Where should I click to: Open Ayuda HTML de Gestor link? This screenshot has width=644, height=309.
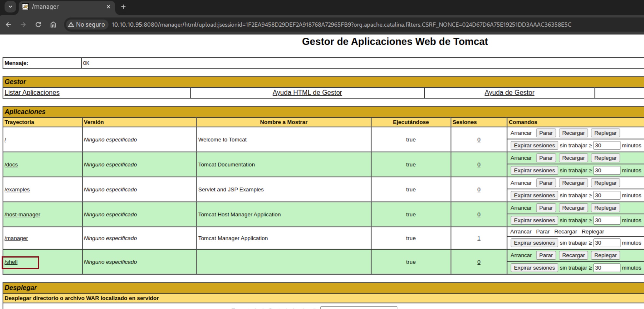(307, 93)
